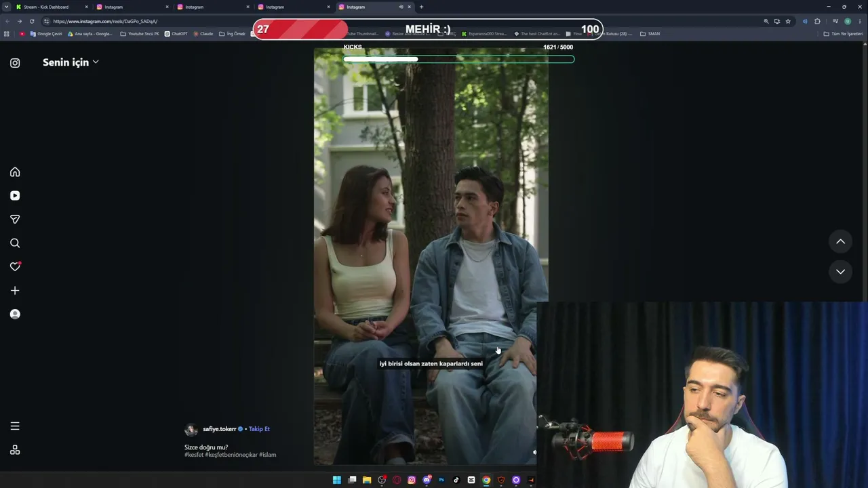868x488 pixels.
Task: Open the Chrome profile avatar
Action: click(x=848, y=21)
